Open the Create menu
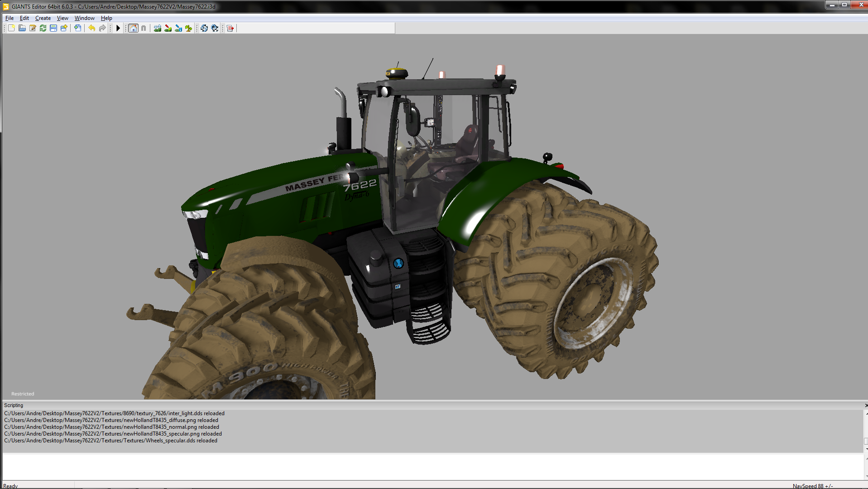 tap(43, 18)
